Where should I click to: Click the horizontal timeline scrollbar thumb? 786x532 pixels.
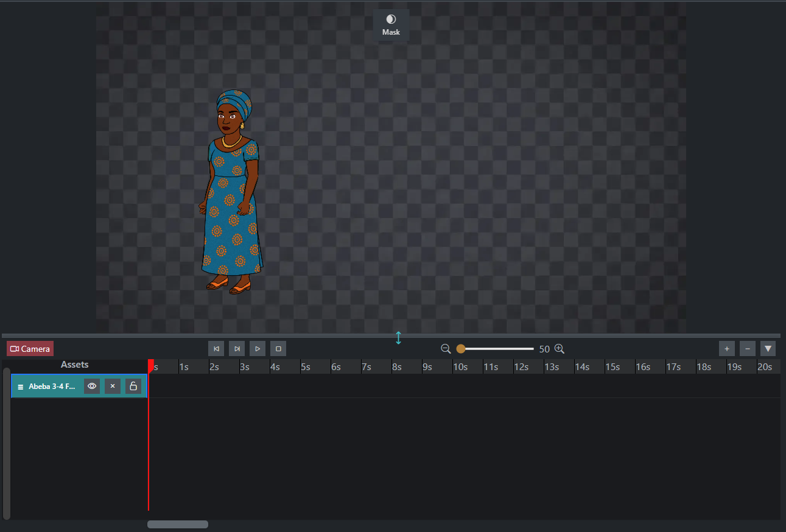(178, 524)
